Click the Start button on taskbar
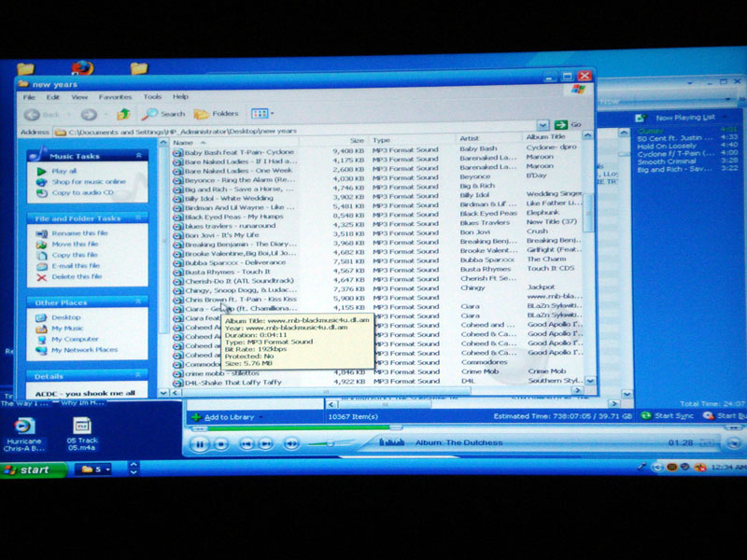 click(x=32, y=469)
